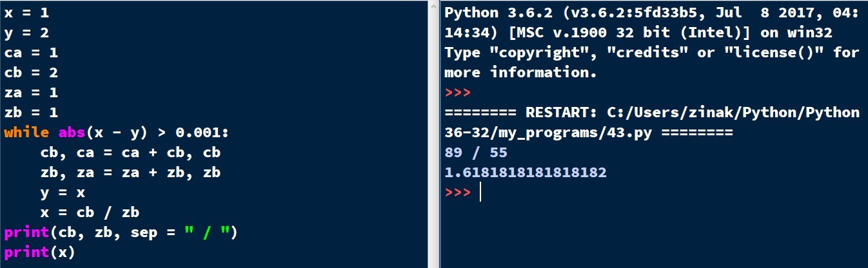Screen dimensions: 868x268
Task: Click the "cb = 2" assignment line
Action: tap(31, 73)
